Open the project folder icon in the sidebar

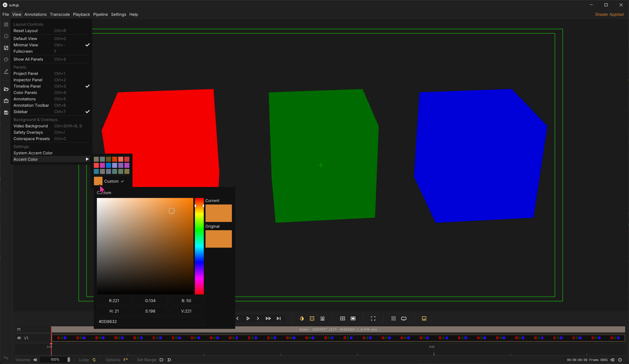pyautogui.click(x=6, y=89)
